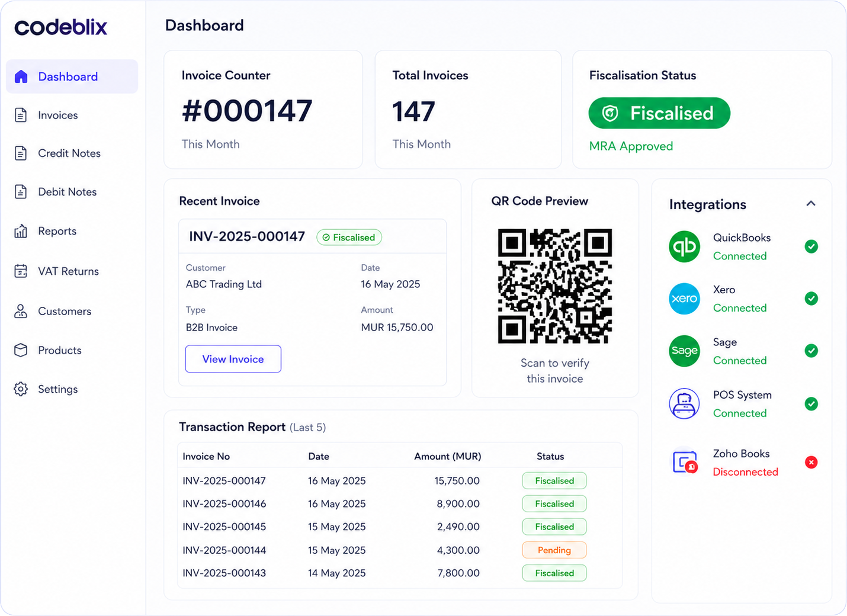
Task: Click the green check next to Sage
Action: pos(811,351)
